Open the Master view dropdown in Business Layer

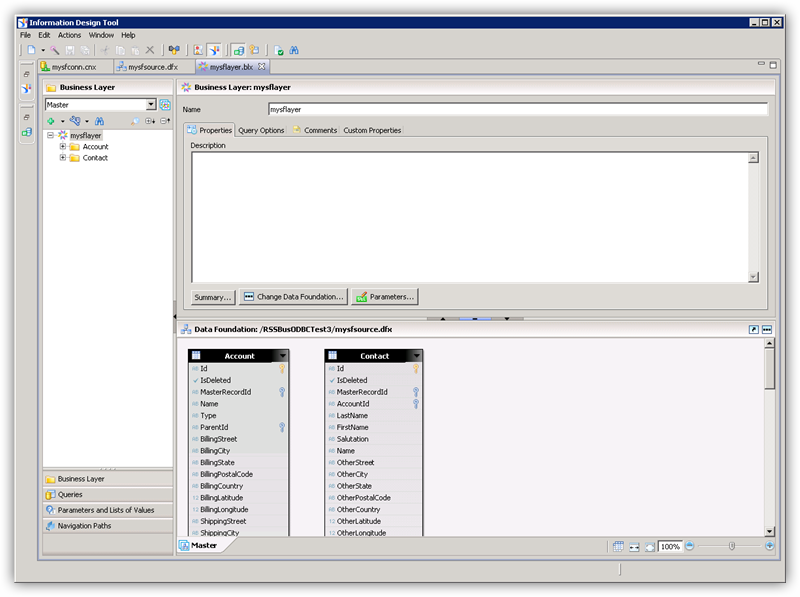150,102
